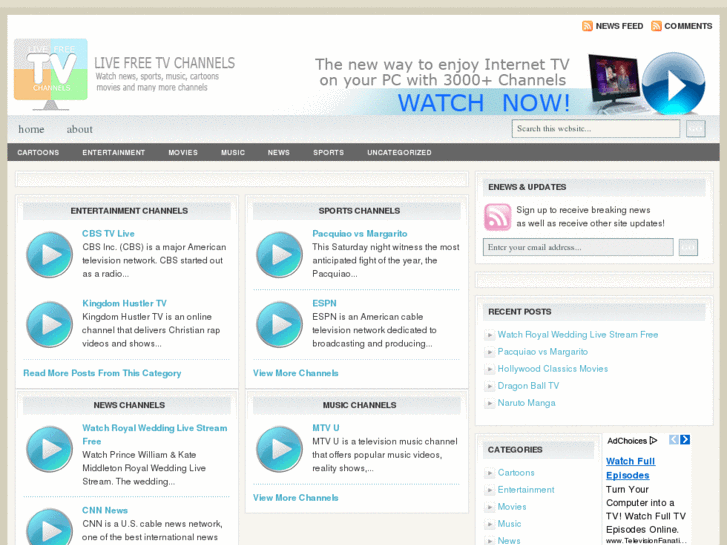This screenshot has width=727, height=545.
Task: Play the Kingdom Hustler TV icon
Action: [x=49, y=324]
